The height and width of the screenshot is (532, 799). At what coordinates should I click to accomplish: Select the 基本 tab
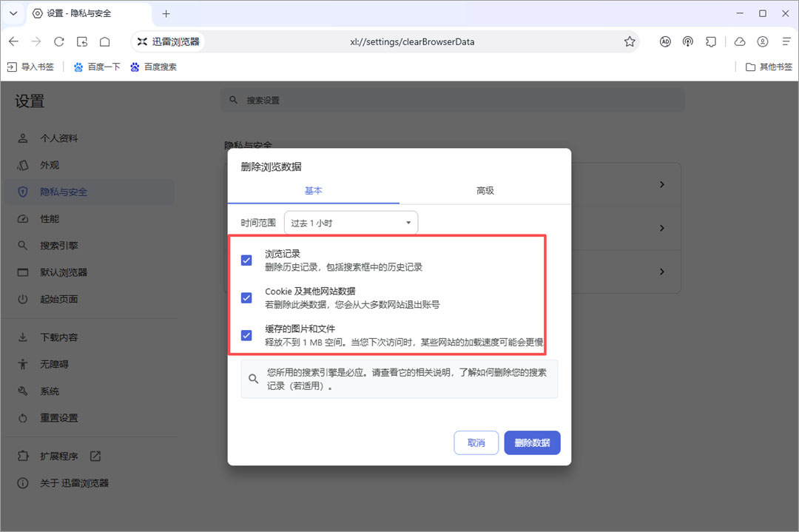(x=314, y=191)
